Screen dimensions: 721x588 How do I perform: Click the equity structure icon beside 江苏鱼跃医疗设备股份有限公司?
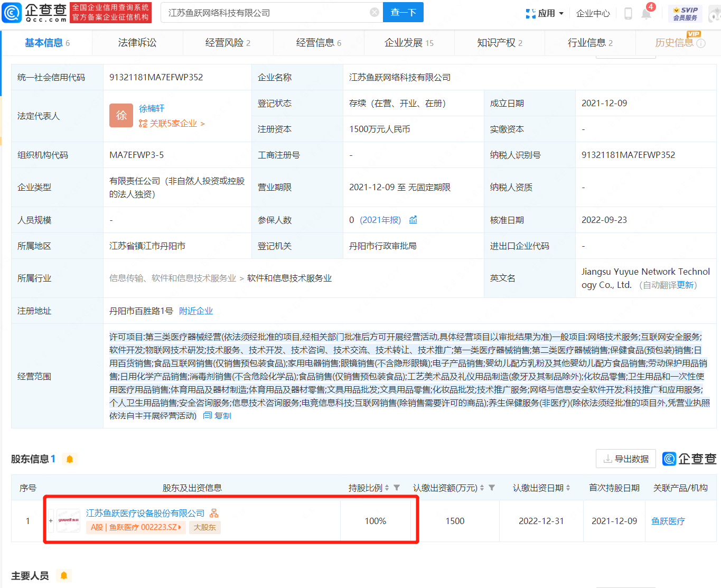click(213, 512)
